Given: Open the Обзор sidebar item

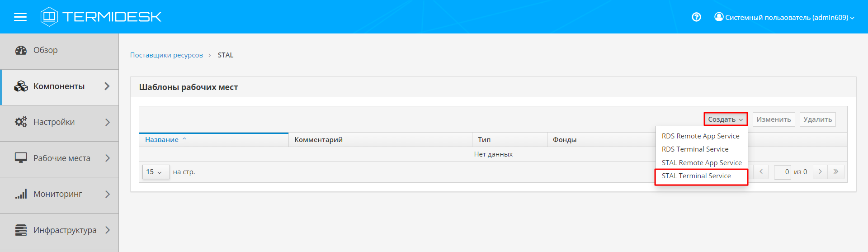Looking at the screenshot, I should 59,51.
